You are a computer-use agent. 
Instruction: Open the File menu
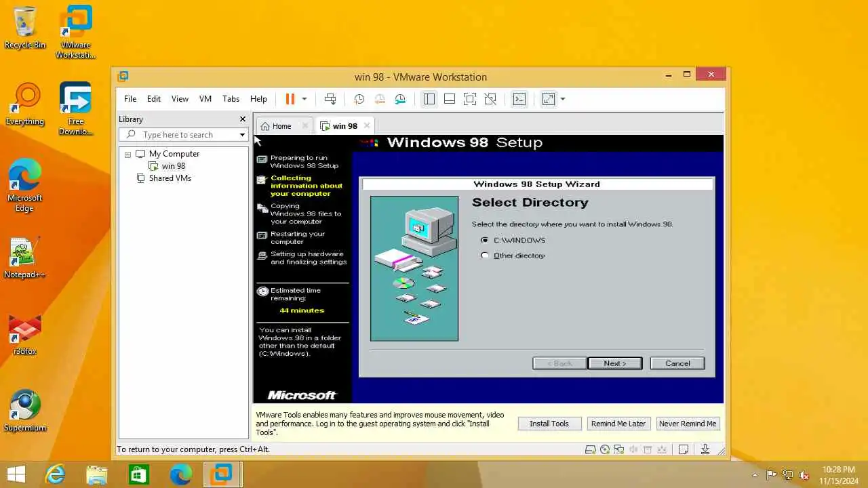[x=130, y=99]
